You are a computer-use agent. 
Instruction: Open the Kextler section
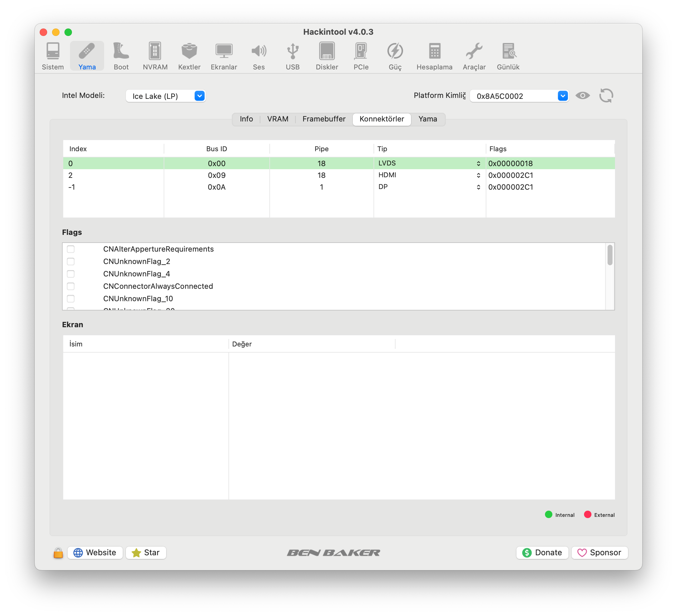click(x=189, y=56)
